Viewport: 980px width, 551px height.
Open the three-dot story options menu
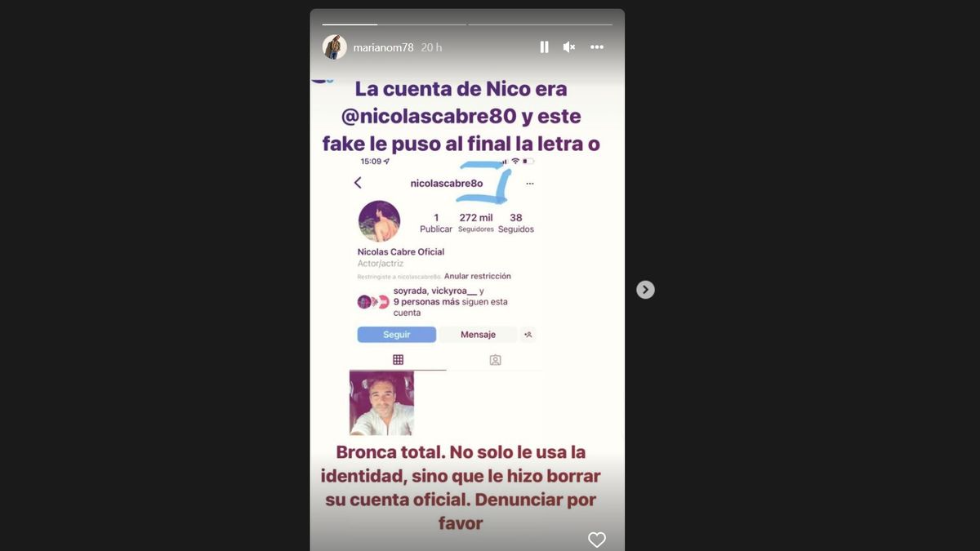(x=597, y=47)
